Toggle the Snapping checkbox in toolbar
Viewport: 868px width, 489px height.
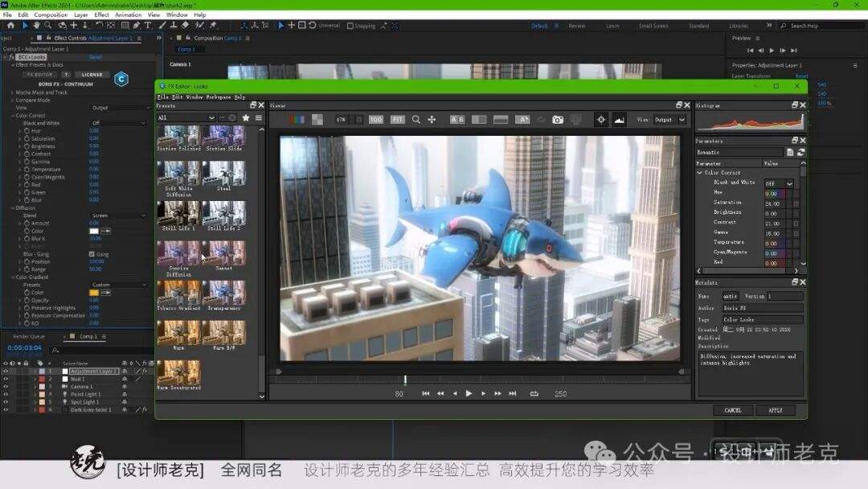coord(350,26)
